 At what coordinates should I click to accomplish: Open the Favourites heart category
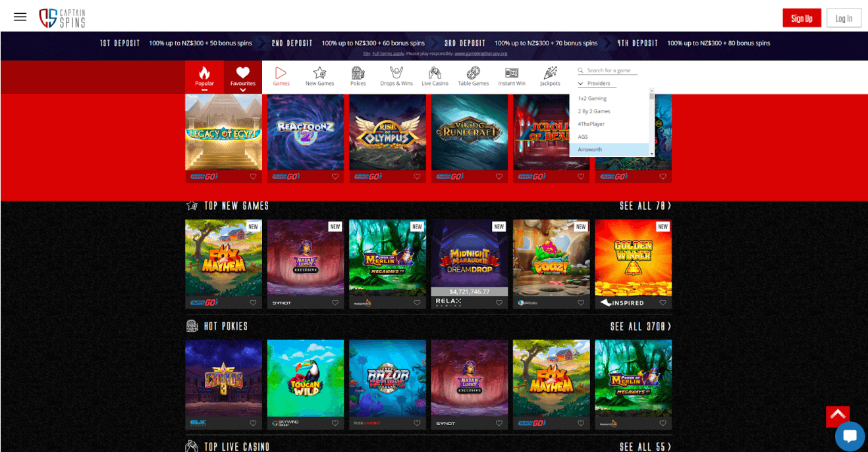[x=243, y=76]
